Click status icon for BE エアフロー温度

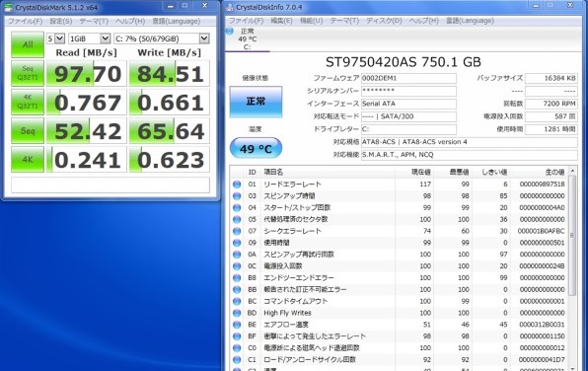pyautogui.click(x=237, y=325)
